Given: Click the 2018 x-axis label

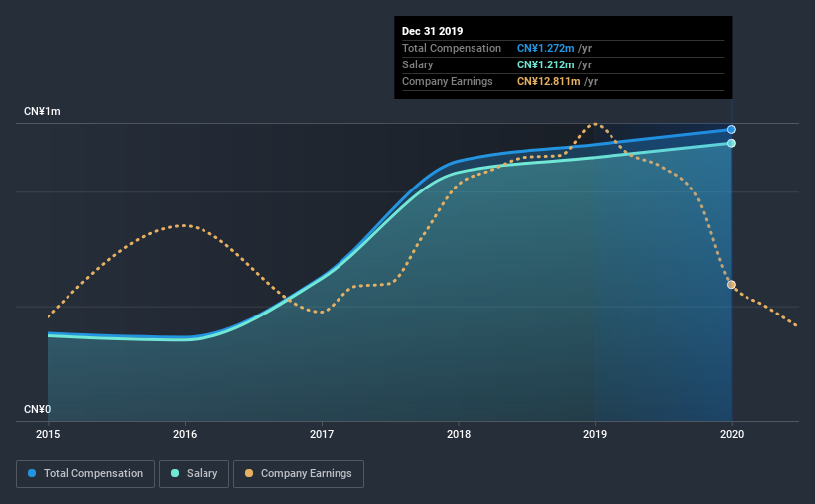Looking at the screenshot, I should tap(459, 434).
